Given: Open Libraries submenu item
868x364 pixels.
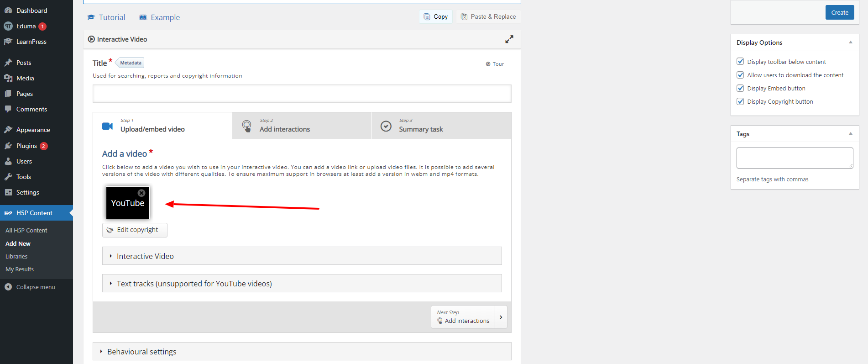Looking at the screenshot, I should (16, 257).
